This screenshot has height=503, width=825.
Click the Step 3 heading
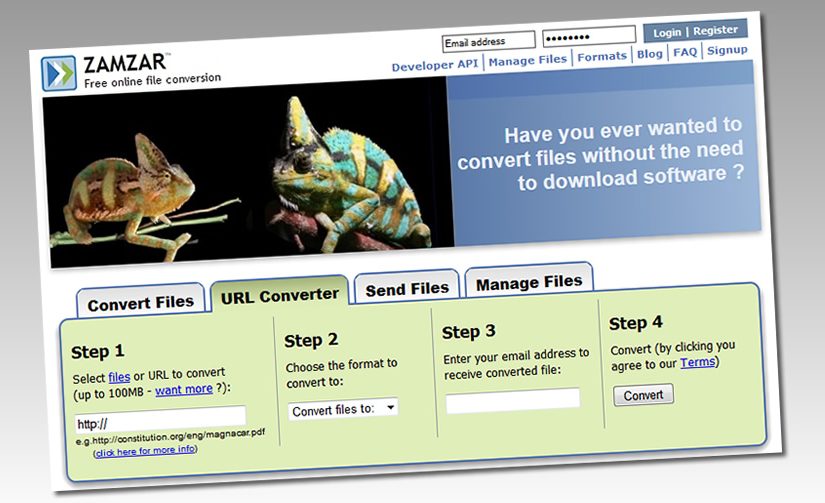(x=468, y=332)
